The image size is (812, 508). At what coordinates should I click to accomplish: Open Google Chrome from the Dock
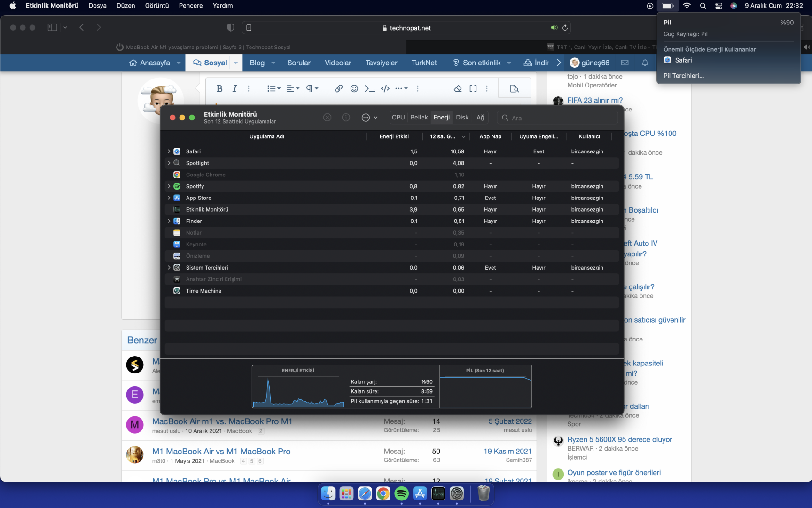tap(383, 493)
